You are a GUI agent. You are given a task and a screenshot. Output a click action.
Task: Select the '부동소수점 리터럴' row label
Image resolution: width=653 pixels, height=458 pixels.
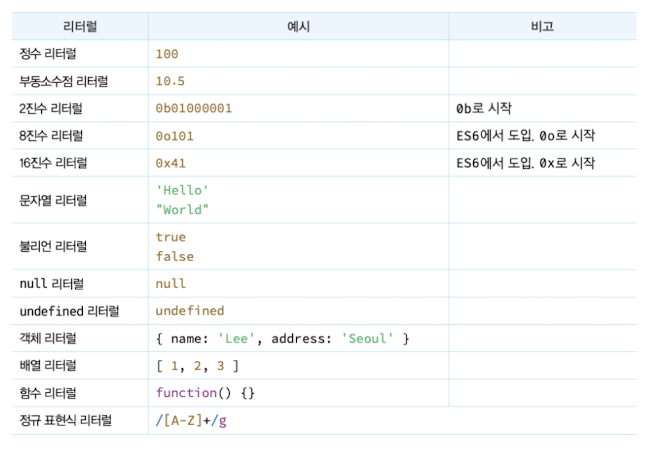(64, 81)
